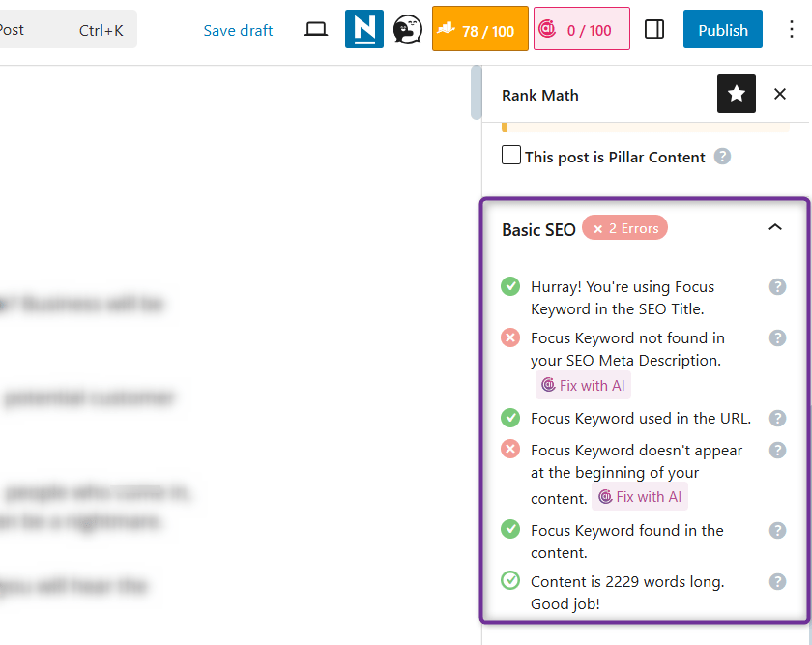Check This post is Pillar Content
The width and height of the screenshot is (812, 645).
[511, 155]
